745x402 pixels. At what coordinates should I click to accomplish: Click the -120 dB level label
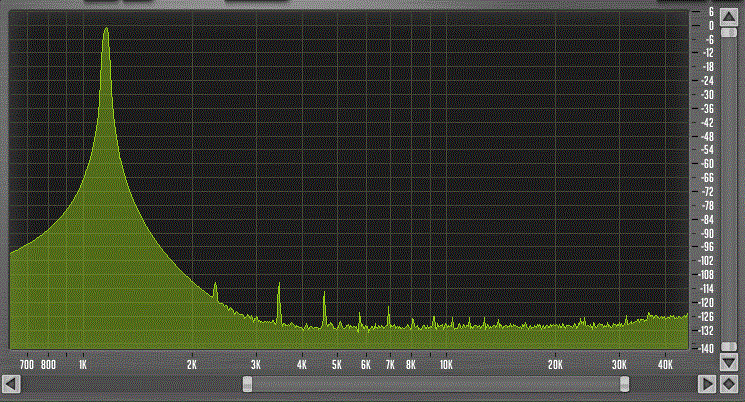point(706,303)
